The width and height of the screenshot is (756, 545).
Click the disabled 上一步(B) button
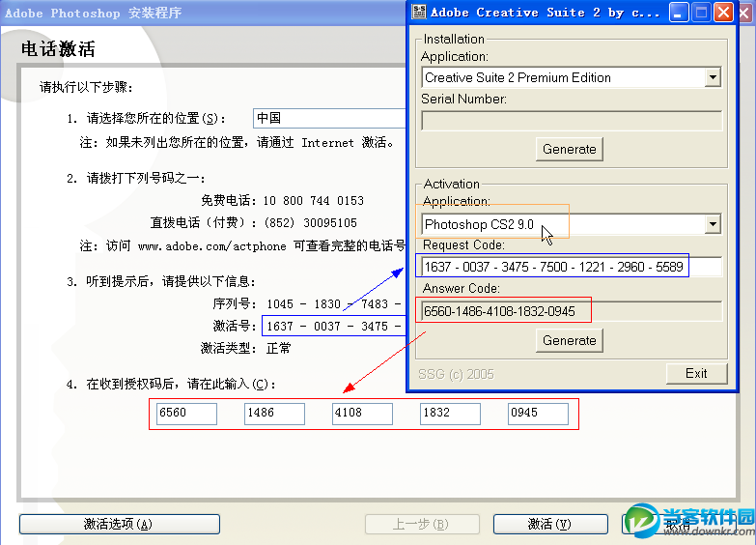[x=422, y=525]
